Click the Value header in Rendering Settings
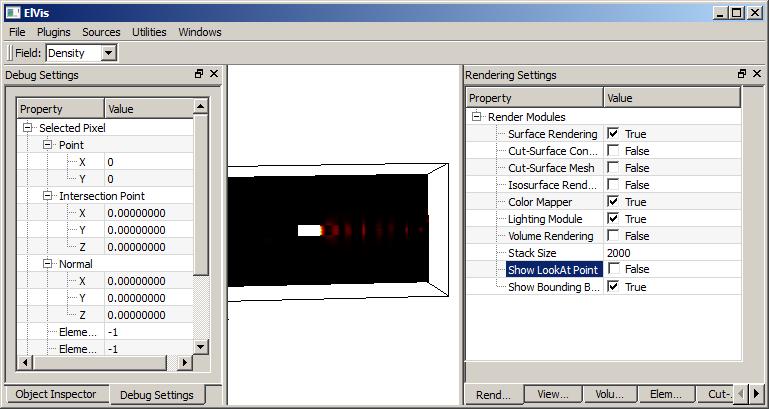Screen dimensions: 769x409 [672, 98]
